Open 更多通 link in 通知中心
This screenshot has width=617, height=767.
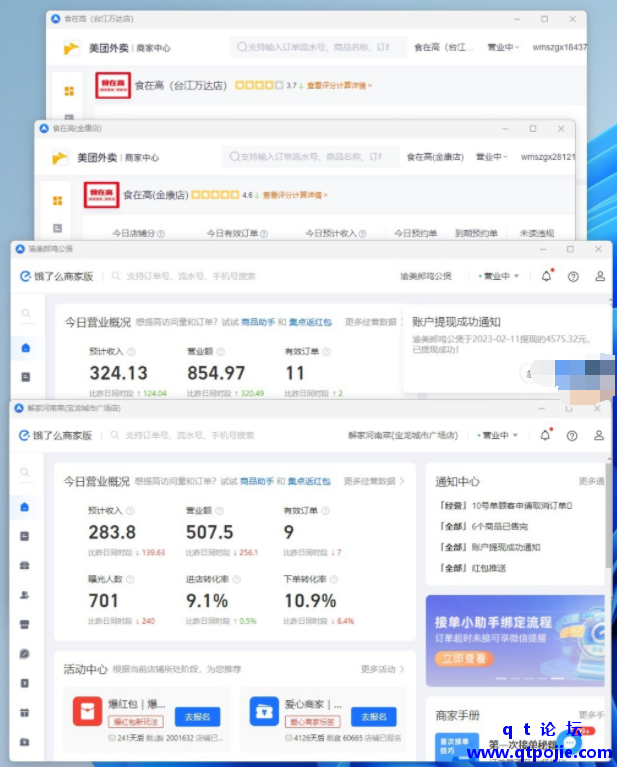[591, 481]
